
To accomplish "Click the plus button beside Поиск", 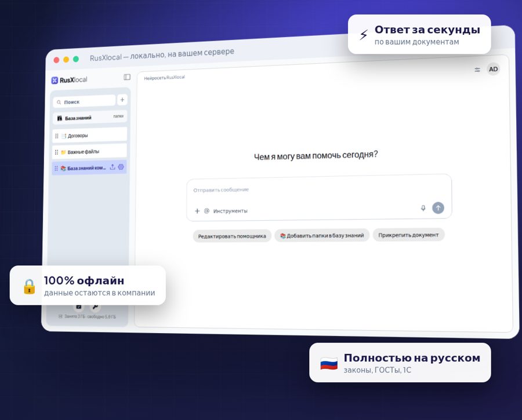I will coord(122,100).
